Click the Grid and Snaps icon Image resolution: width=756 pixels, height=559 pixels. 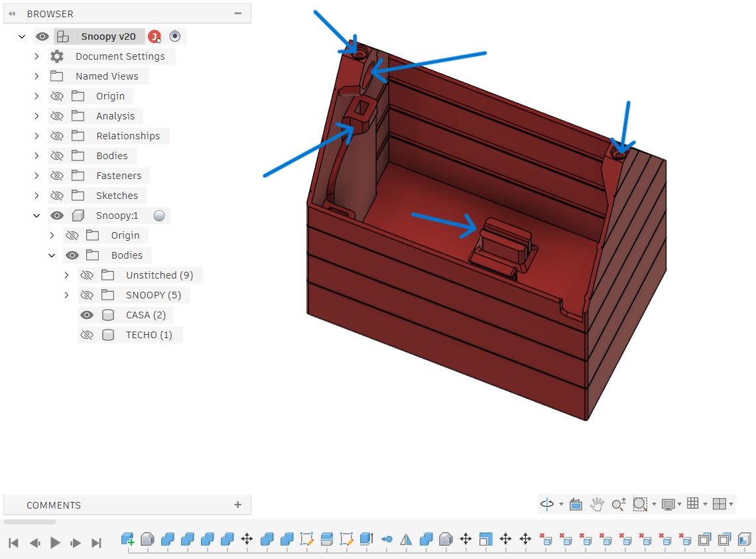tap(693, 503)
